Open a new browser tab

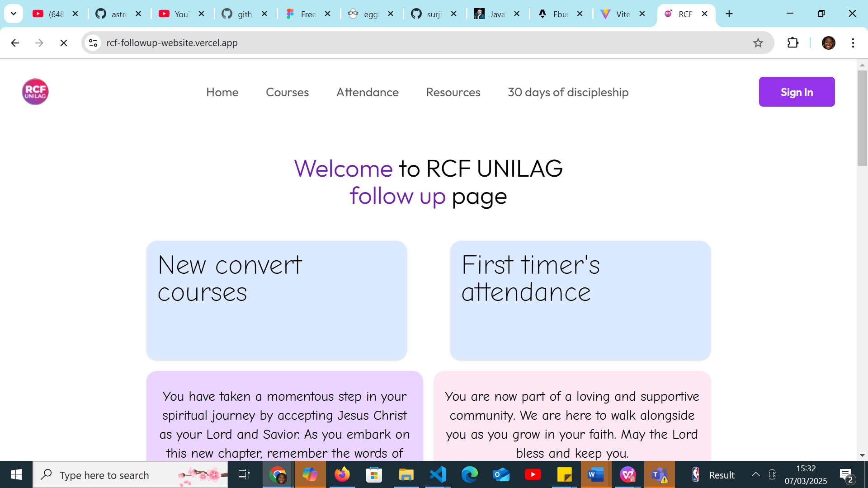(x=729, y=14)
